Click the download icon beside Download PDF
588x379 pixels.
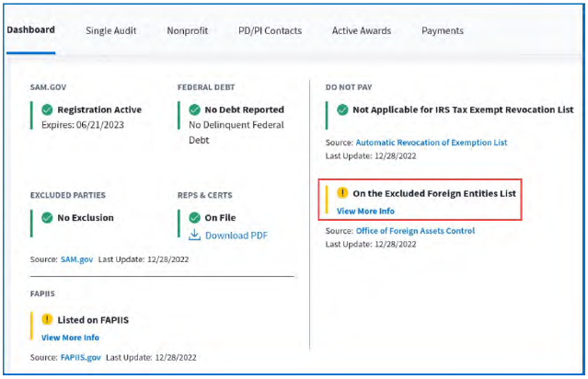(x=194, y=235)
